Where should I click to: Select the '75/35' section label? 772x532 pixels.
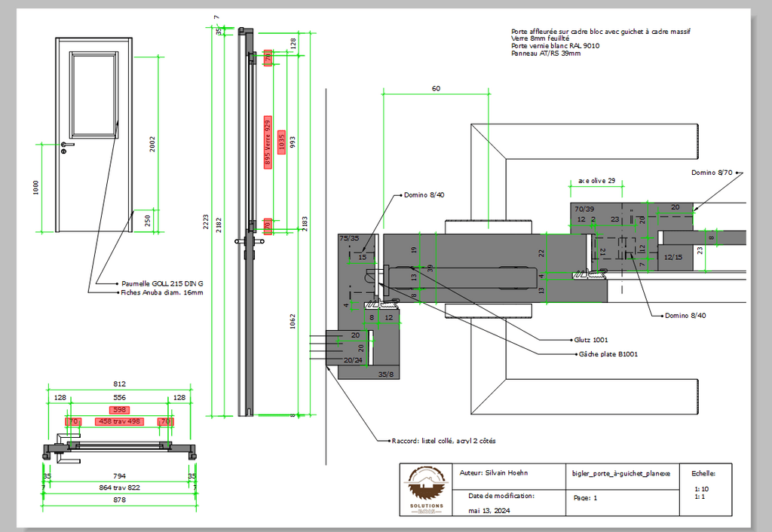tap(350, 238)
